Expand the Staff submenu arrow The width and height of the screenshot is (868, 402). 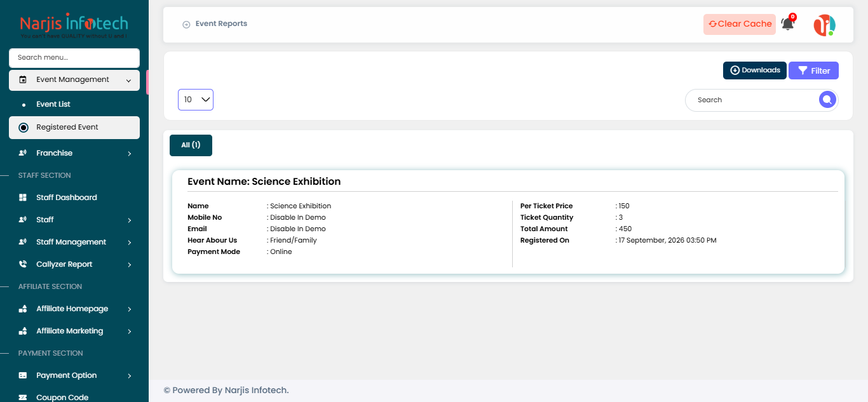[129, 220]
